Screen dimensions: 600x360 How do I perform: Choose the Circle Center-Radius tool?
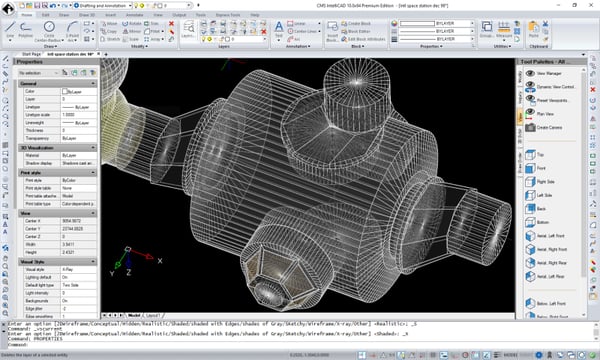pos(49,31)
